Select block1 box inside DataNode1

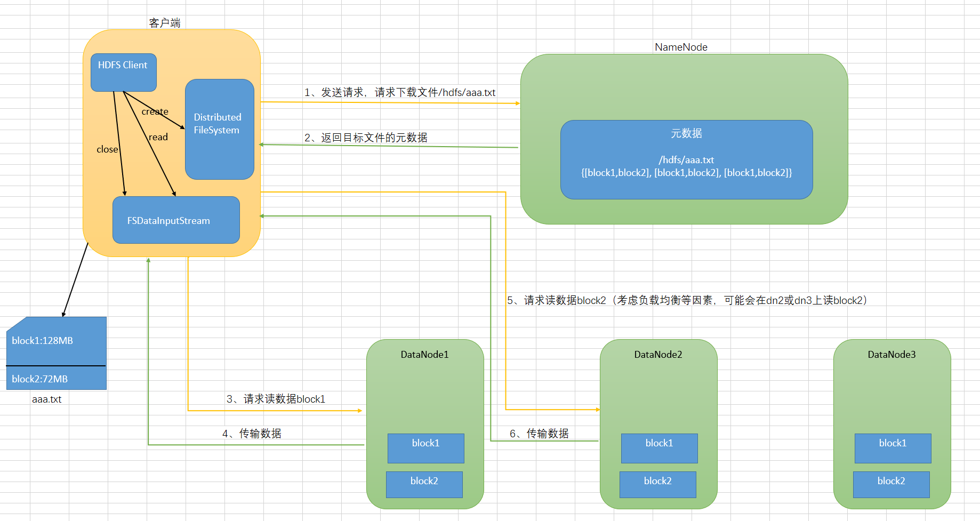pos(426,448)
